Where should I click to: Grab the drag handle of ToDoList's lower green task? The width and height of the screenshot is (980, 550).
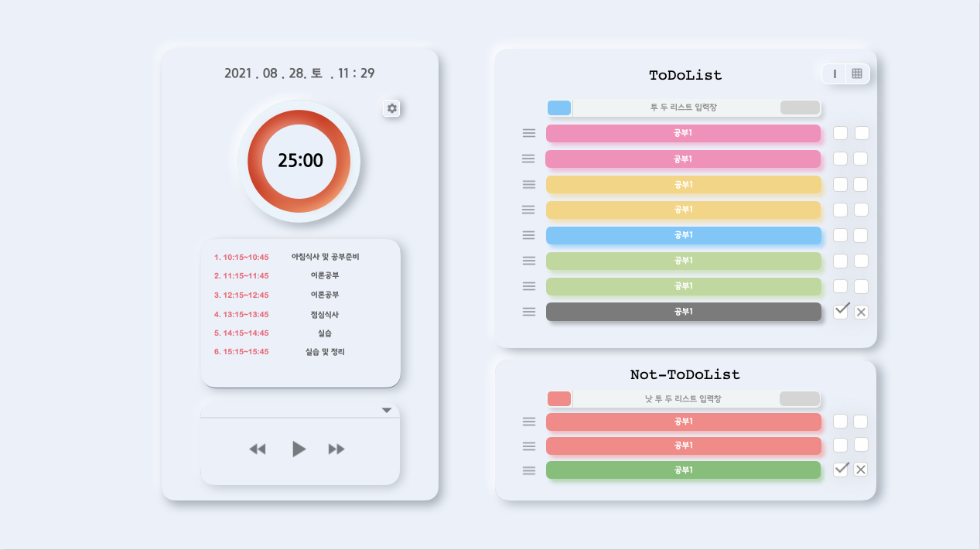[x=529, y=286]
